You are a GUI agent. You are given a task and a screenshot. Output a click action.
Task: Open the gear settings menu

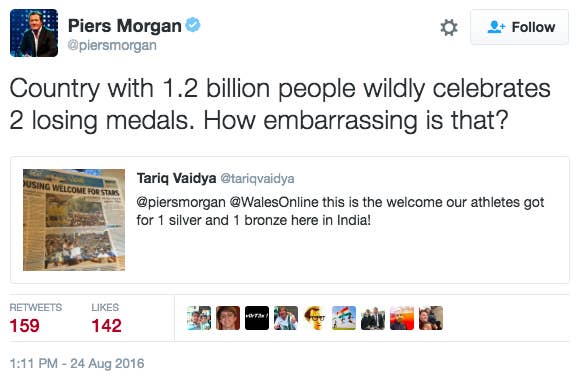[449, 27]
